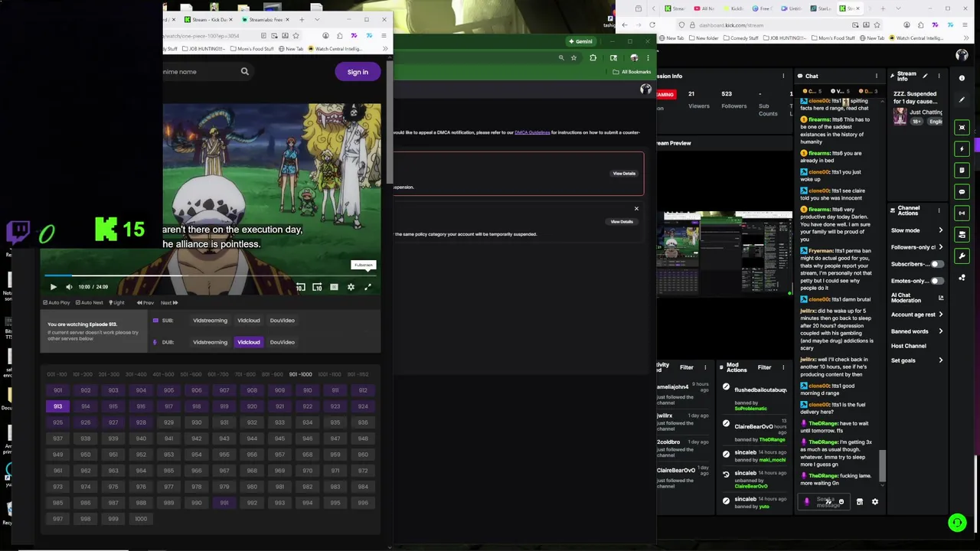
Task: Click pencil edit icon in Kick sidebar
Action: 962,99
